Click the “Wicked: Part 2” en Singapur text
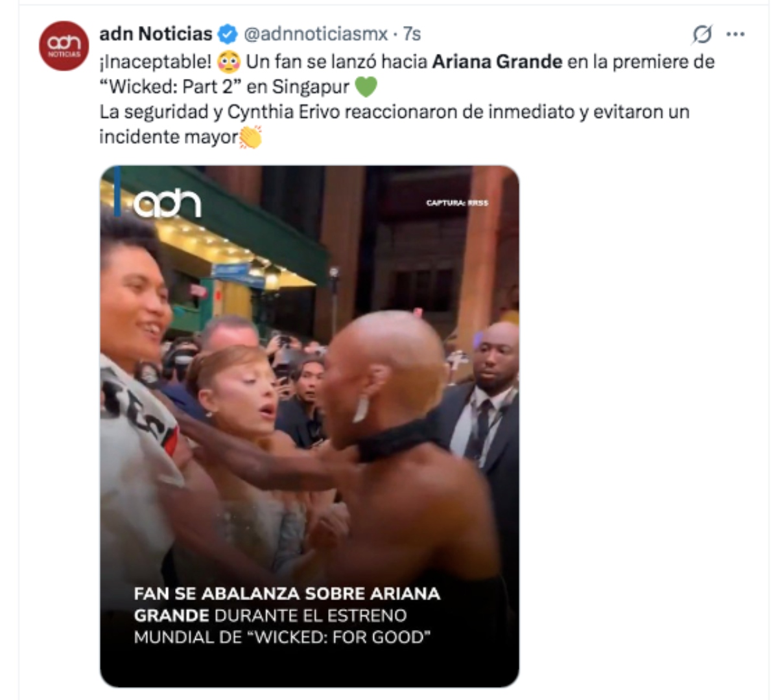The width and height of the screenshot is (778, 700). [224, 87]
